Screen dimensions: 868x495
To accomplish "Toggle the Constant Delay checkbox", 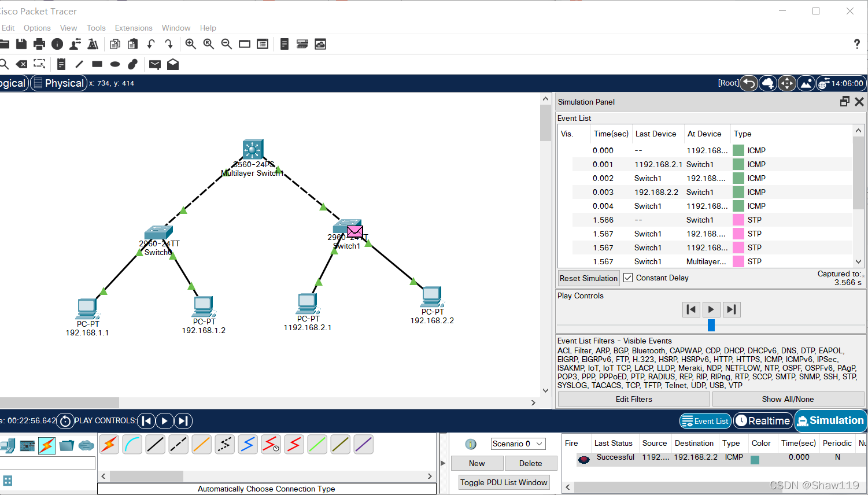I will pyautogui.click(x=628, y=278).
